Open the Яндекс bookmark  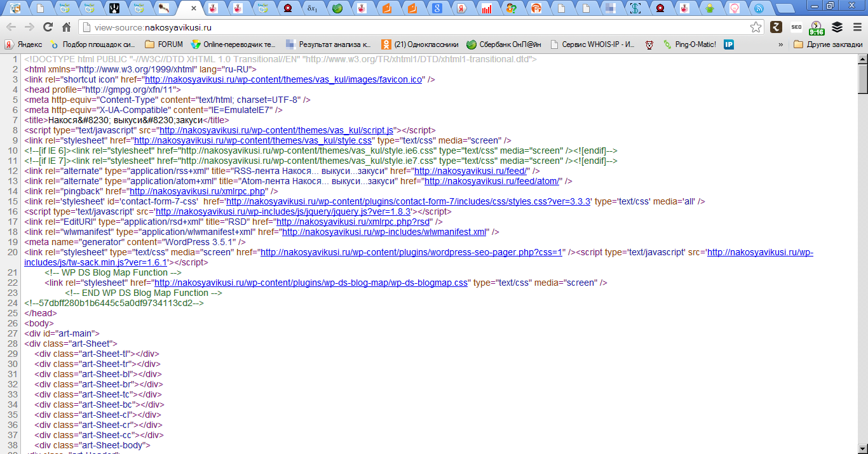(x=23, y=44)
